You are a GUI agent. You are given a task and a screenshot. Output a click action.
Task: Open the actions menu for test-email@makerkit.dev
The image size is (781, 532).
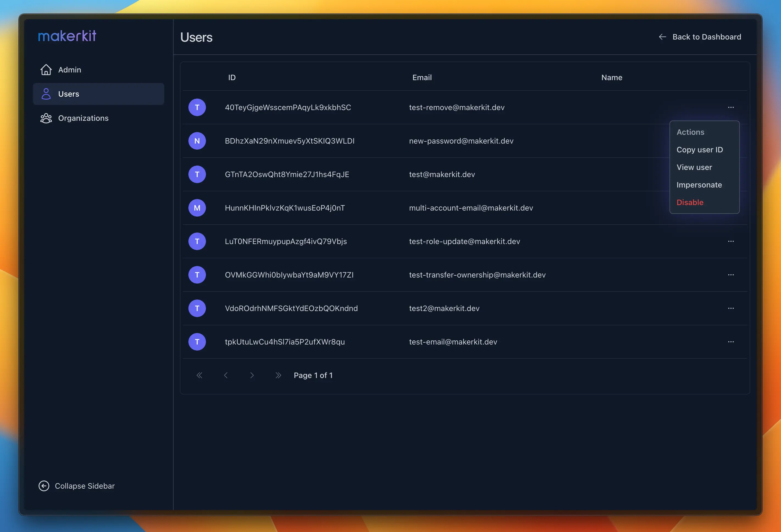(x=731, y=341)
